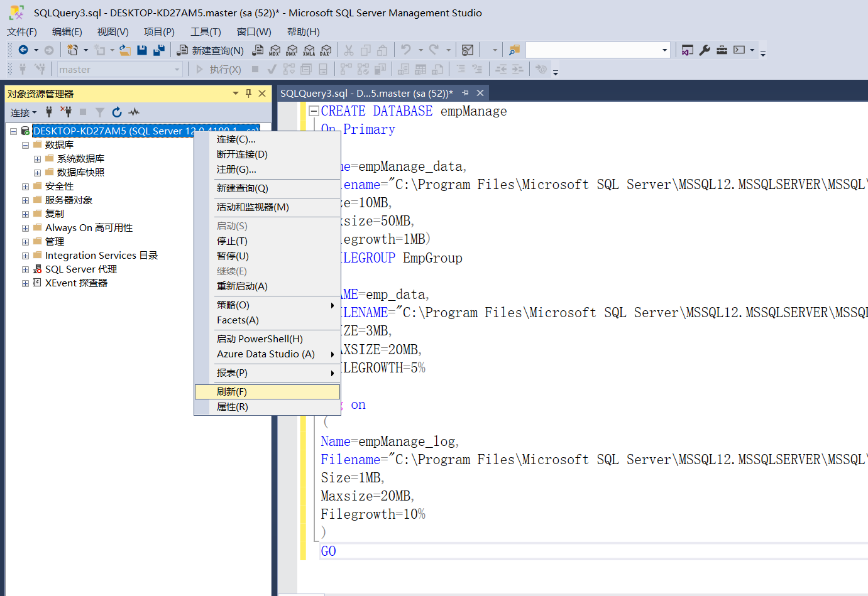This screenshot has width=868, height=596.
Task: Close the Object Explorer panel
Action: click(x=262, y=93)
